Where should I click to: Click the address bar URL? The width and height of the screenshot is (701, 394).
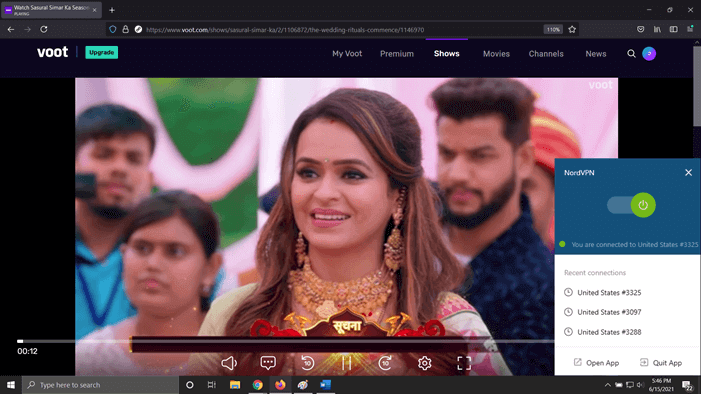click(x=285, y=30)
